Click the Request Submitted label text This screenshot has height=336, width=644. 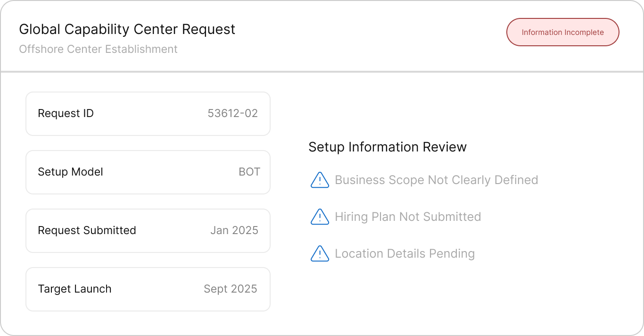(x=87, y=231)
